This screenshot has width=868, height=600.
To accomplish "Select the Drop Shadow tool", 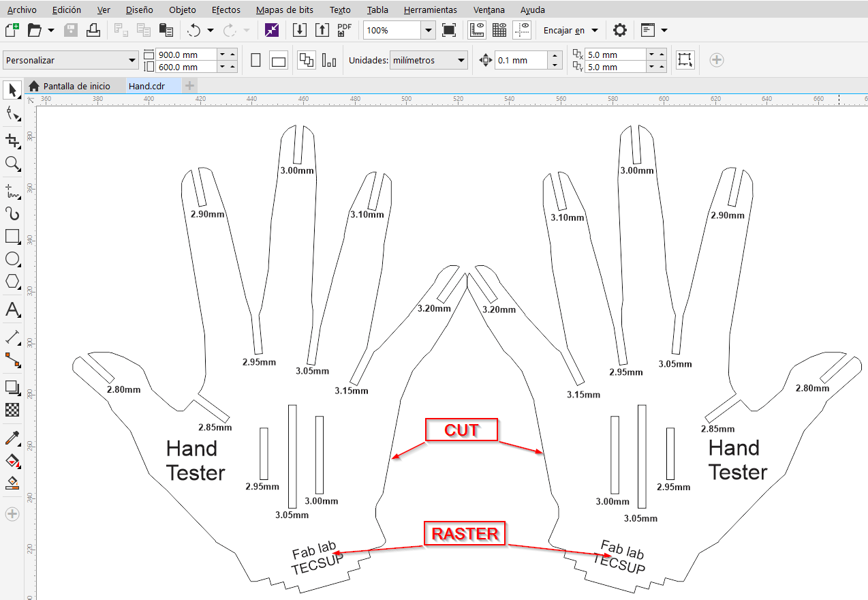I will click(x=12, y=387).
